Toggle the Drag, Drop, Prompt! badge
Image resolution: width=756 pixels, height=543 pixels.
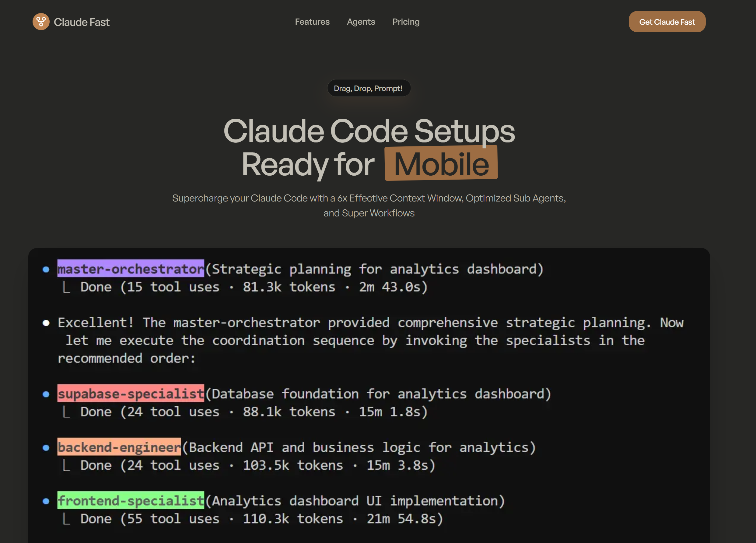369,88
